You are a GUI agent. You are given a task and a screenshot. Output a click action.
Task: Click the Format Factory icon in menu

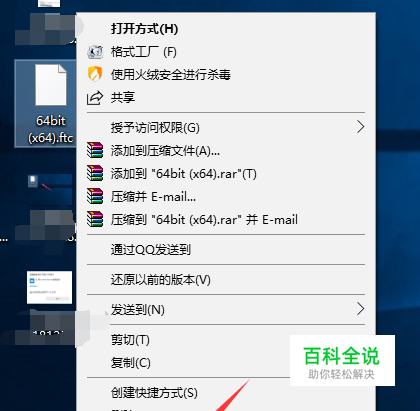coord(95,52)
